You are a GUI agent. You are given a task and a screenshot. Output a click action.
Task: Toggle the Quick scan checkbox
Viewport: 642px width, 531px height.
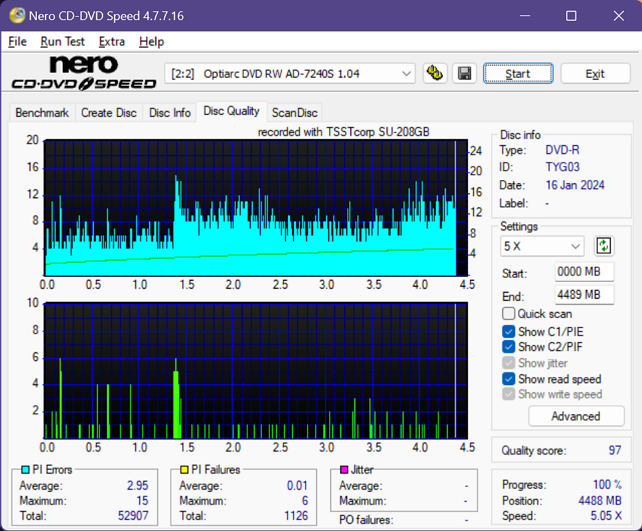pos(509,314)
